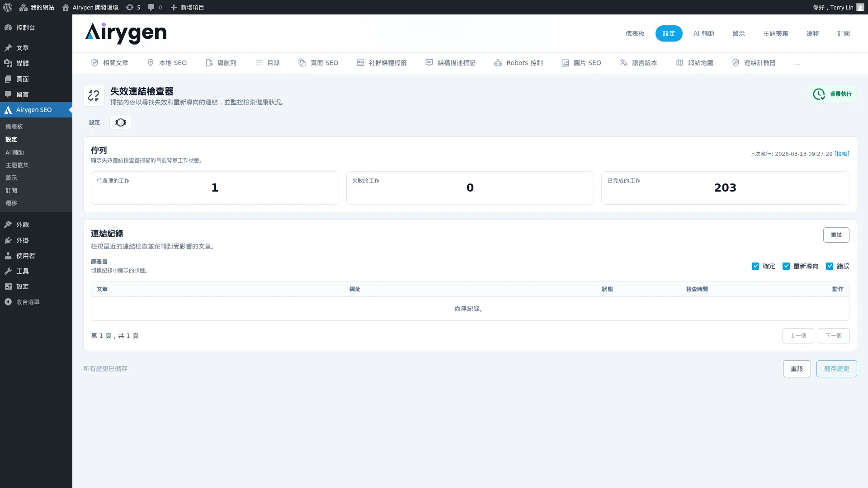Open 儀表板 in Airygen SEO submenu
This screenshot has height=488, width=868.
click(x=36, y=127)
